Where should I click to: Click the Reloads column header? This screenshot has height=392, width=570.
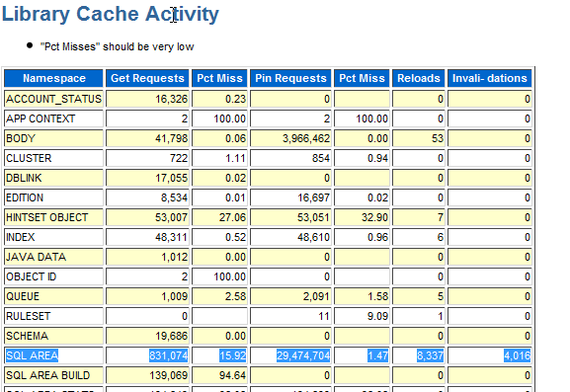(x=419, y=78)
